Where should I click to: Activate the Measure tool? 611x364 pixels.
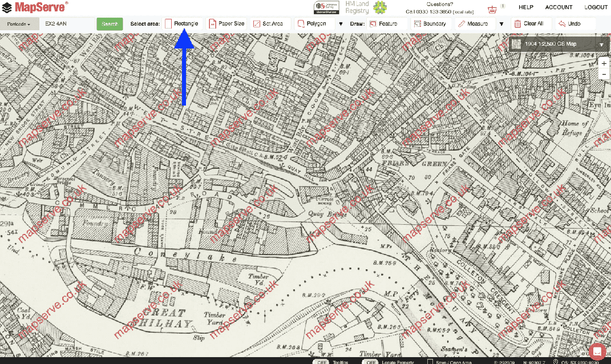pyautogui.click(x=474, y=24)
